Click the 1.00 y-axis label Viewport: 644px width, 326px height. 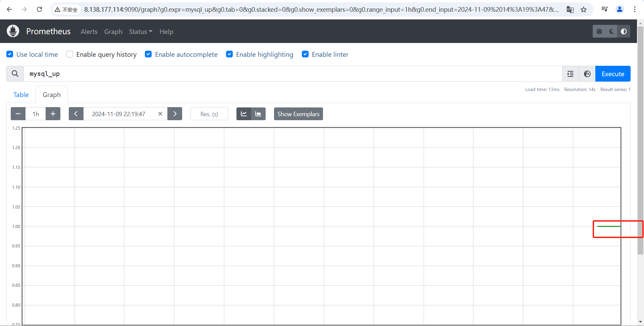coord(16,226)
